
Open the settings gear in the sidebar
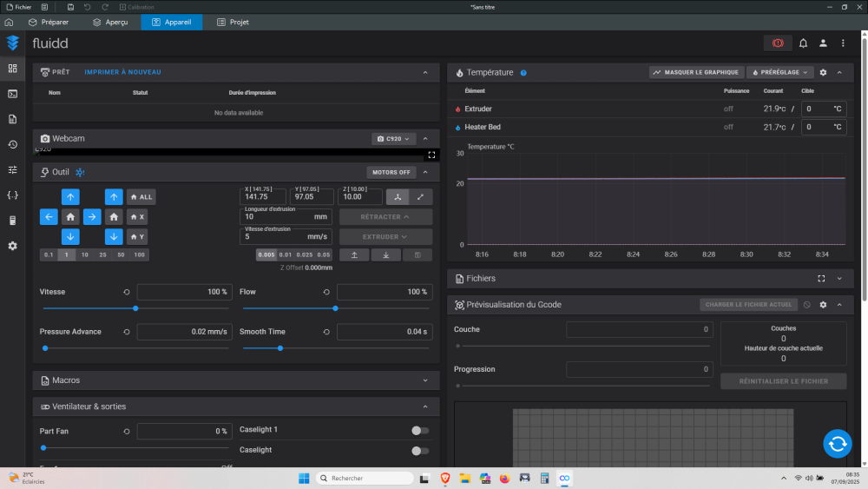tap(12, 246)
